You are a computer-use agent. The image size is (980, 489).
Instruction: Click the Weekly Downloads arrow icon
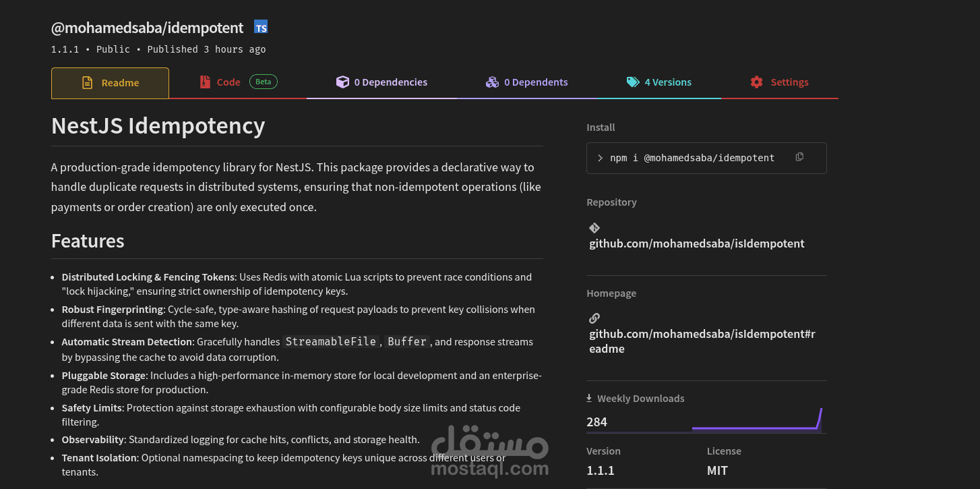(589, 398)
